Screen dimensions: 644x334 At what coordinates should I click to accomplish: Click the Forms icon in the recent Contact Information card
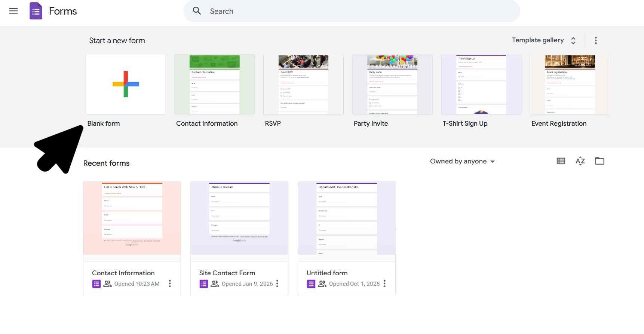[x=96, y=284]
